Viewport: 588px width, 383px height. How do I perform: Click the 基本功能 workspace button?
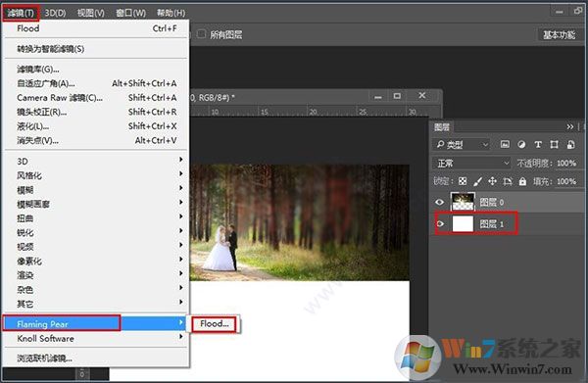[559, 35]
